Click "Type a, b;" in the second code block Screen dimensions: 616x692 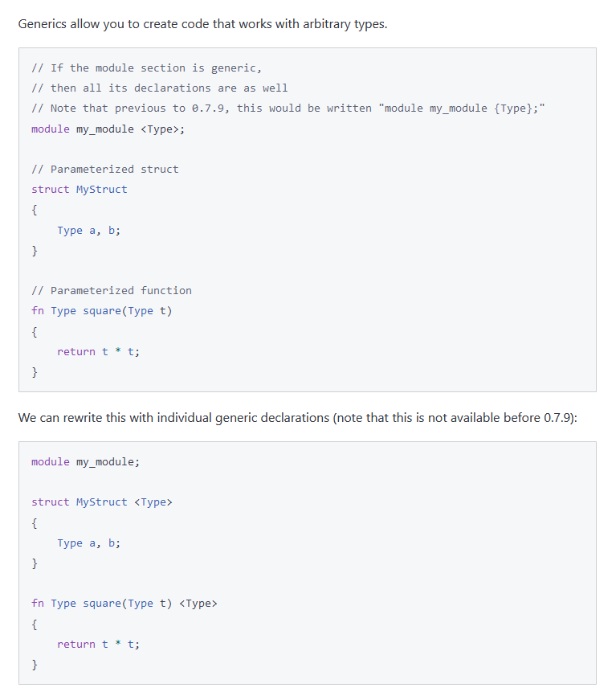click(x=88, y=543)
